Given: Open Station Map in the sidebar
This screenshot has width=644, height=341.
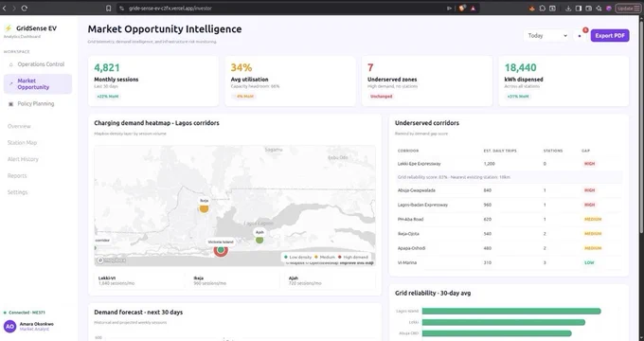Looking at the screenshot, I should click(22, 143).
